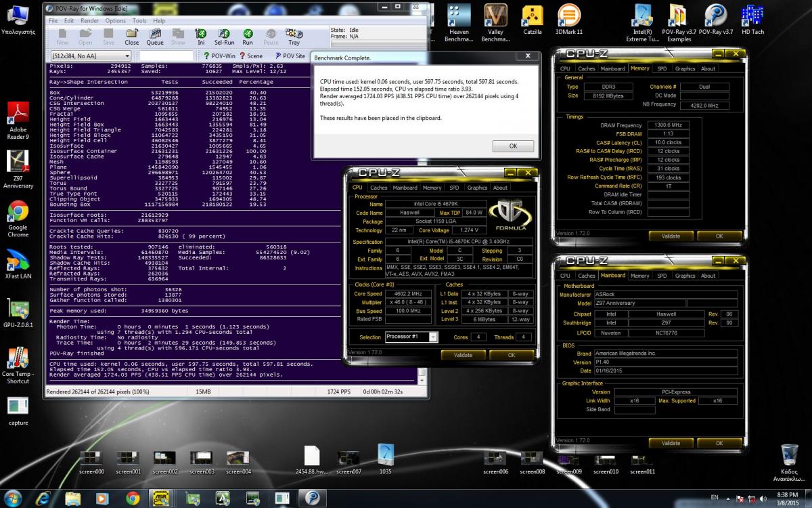Open Google Chrome from the taskbar
This screenshot has width=812, height=508.
click(133, 499)
